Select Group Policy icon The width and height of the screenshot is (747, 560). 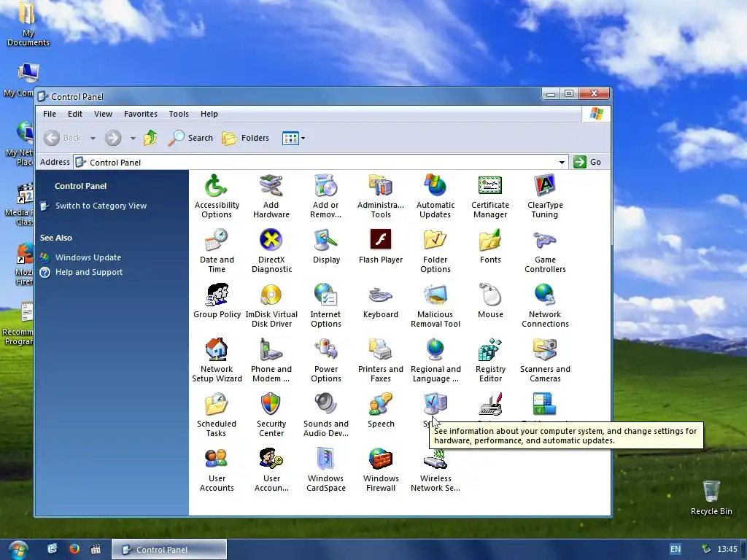(x=216, y=301)
